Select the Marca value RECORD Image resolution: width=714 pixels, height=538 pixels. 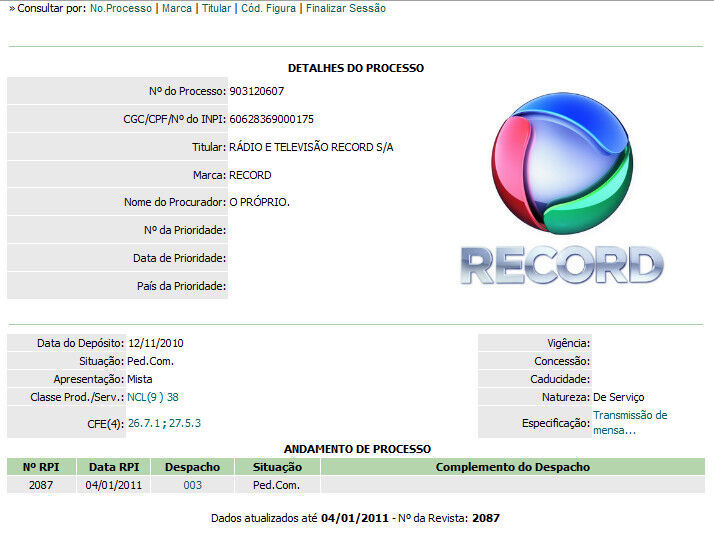(250, 175)
